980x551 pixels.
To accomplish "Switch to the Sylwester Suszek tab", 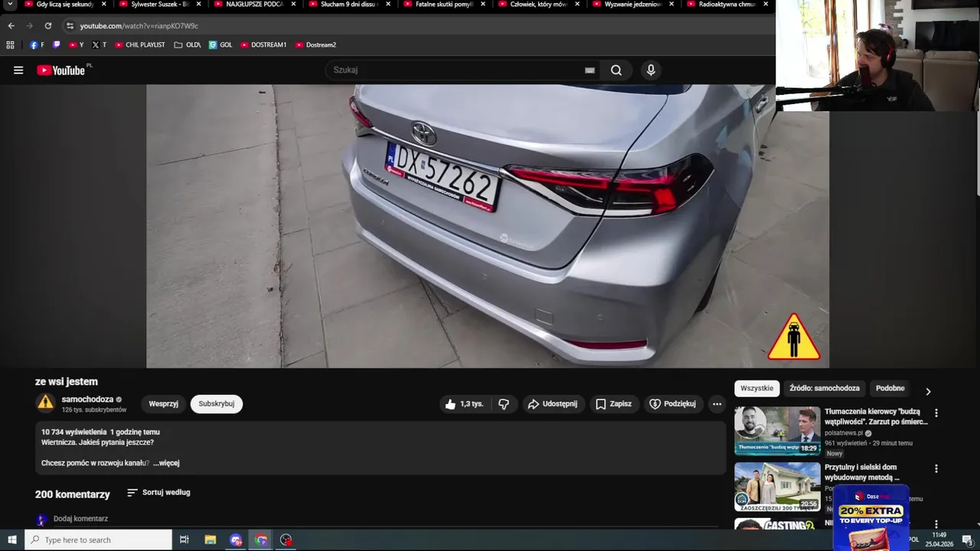I will [160, 5].
